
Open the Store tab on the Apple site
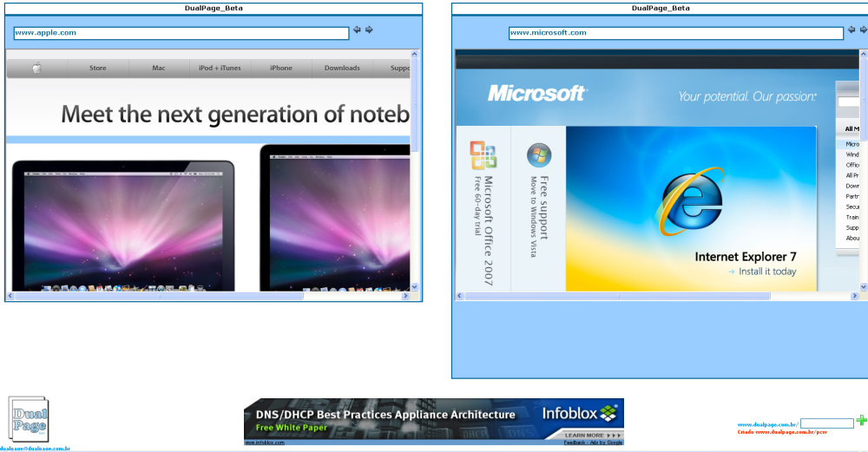pyautogui.click(x=98, y=68)
